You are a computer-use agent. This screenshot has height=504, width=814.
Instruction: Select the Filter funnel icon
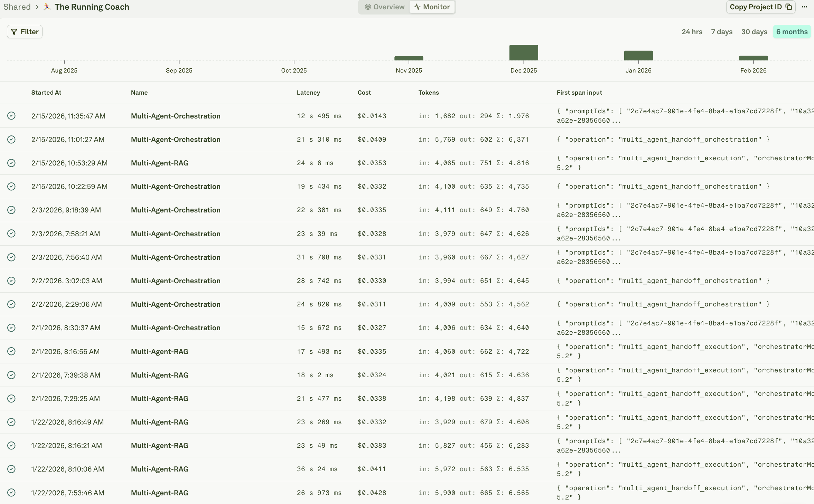click(14, 31)
